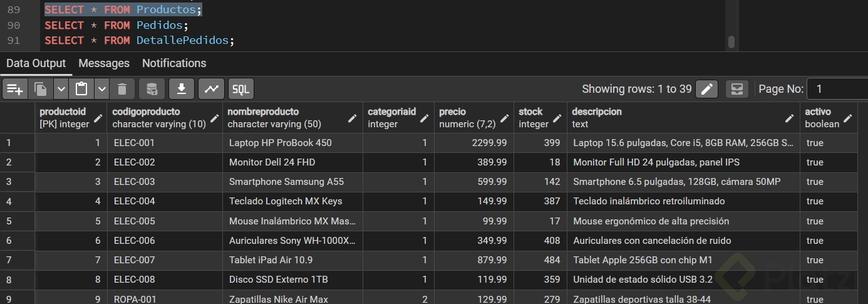Switch to the Messages tab
868x304 pixels.
(104, 63)
